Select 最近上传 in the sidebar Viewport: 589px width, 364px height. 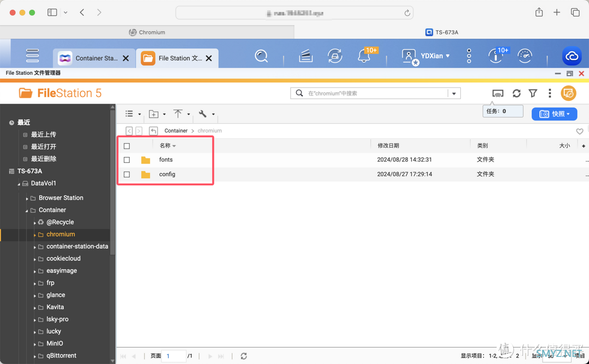43,135
